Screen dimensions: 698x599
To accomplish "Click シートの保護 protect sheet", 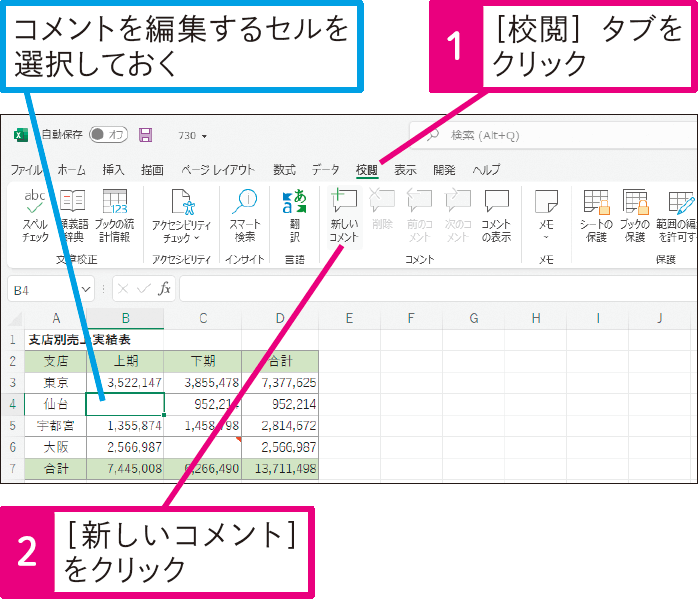I will pyautogui.click(x=596, y=216).
